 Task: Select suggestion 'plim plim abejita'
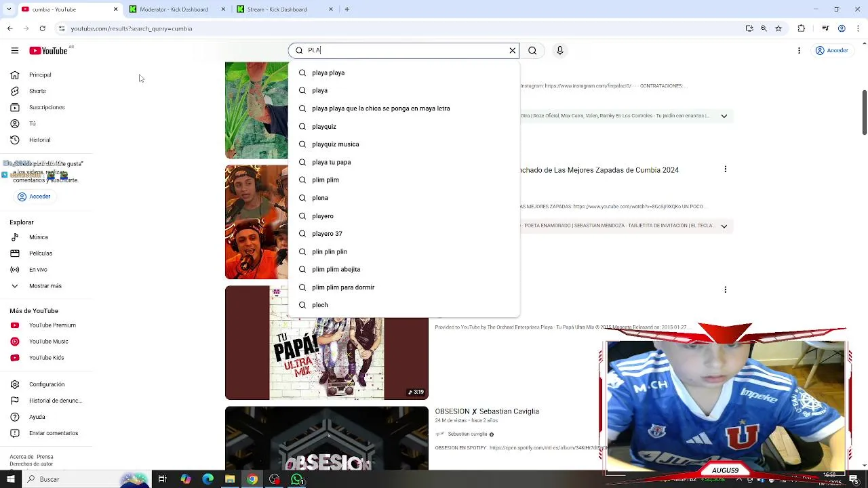tap(404, 269)
